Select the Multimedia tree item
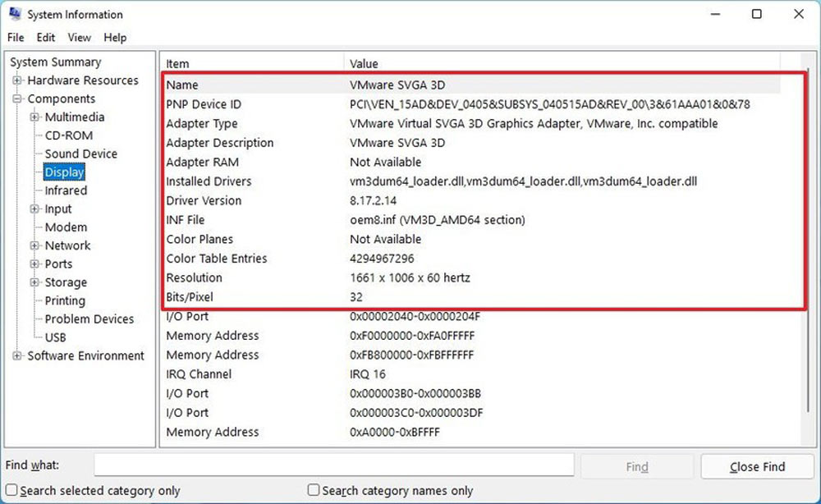 [x=75, y=117]
